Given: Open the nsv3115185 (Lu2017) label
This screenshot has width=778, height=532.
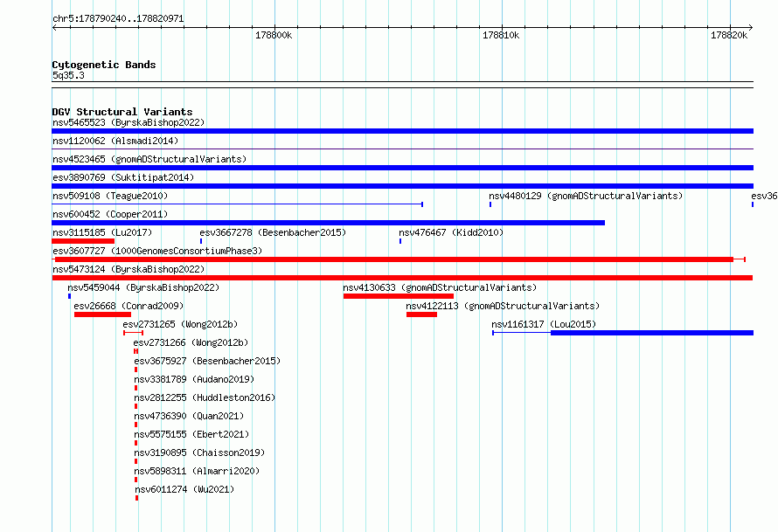Looking at the screenshot, I should pyautogui.click(x=102, y=232).
